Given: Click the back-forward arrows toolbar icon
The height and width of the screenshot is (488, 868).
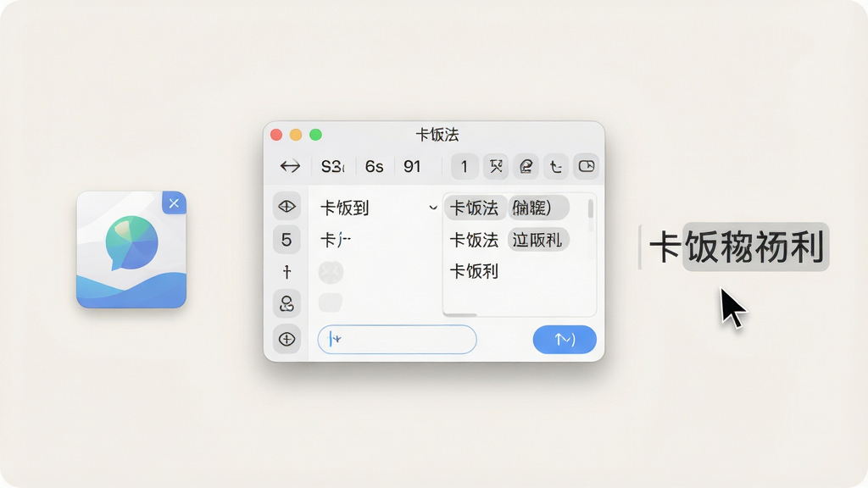Looking at the screenshot, I should tap(290, 166).
